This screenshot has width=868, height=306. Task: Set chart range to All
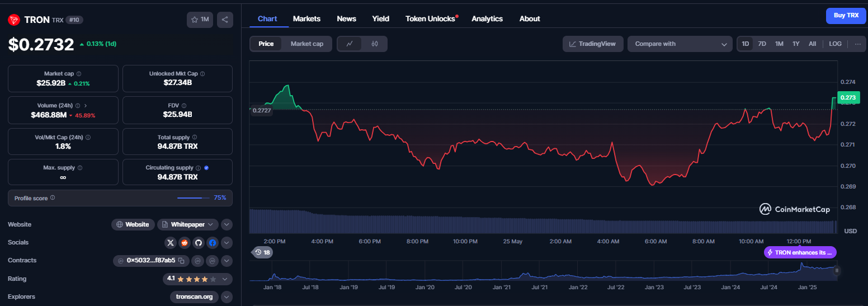coord(812,44)
